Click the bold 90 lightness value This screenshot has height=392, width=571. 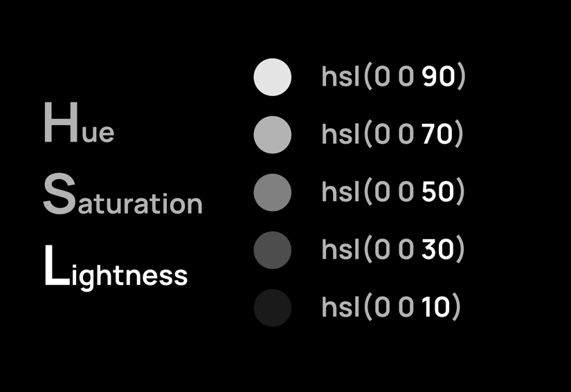[x=438, y=77]
